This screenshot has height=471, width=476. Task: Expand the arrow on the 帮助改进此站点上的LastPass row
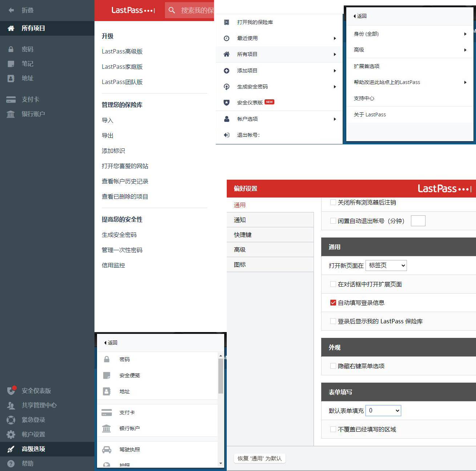pos(465,82)
